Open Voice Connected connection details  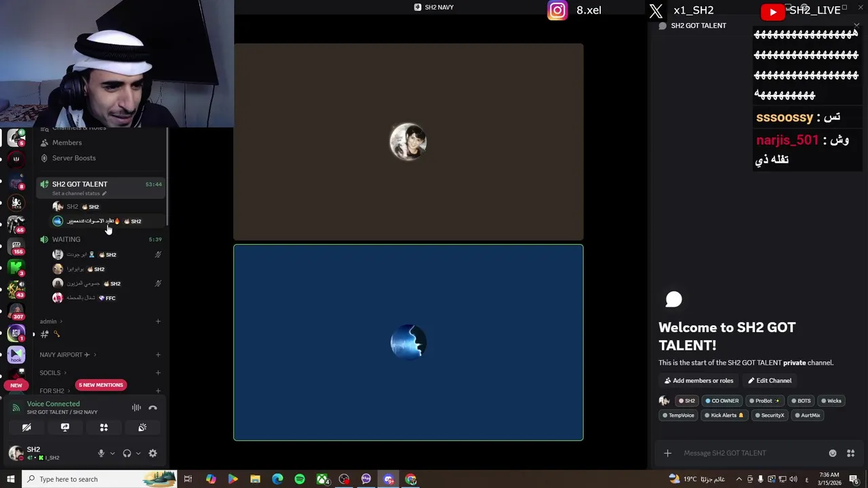(53, 404)
